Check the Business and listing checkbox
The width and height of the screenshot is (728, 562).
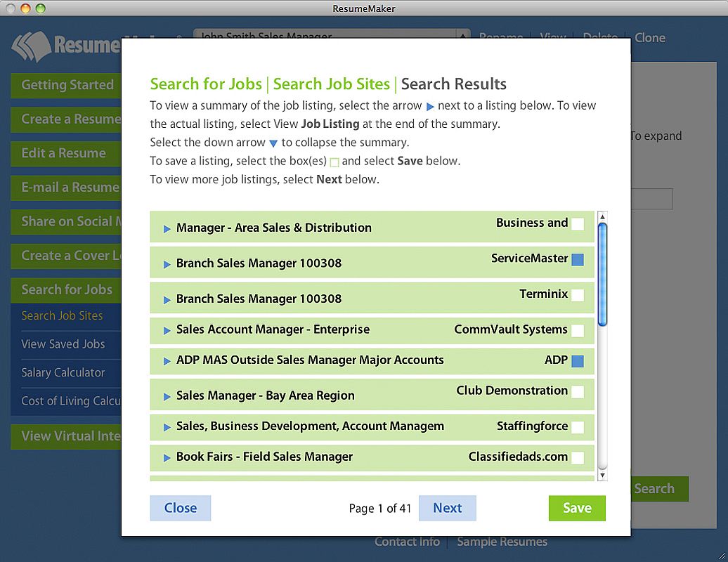point(578,224)
